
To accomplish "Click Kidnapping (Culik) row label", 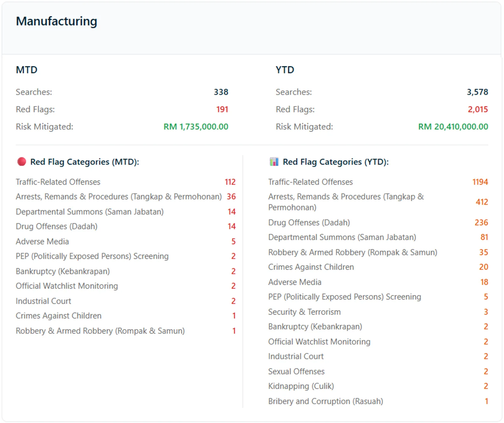I will pyautogui.click(x=301, y=386).
